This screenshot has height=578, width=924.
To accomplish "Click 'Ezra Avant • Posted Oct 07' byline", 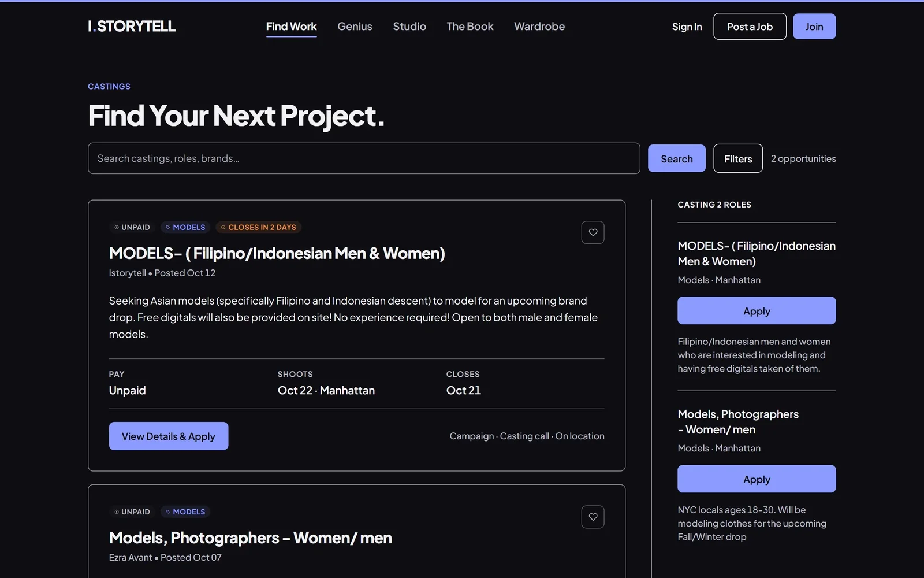I will point(165,557).
